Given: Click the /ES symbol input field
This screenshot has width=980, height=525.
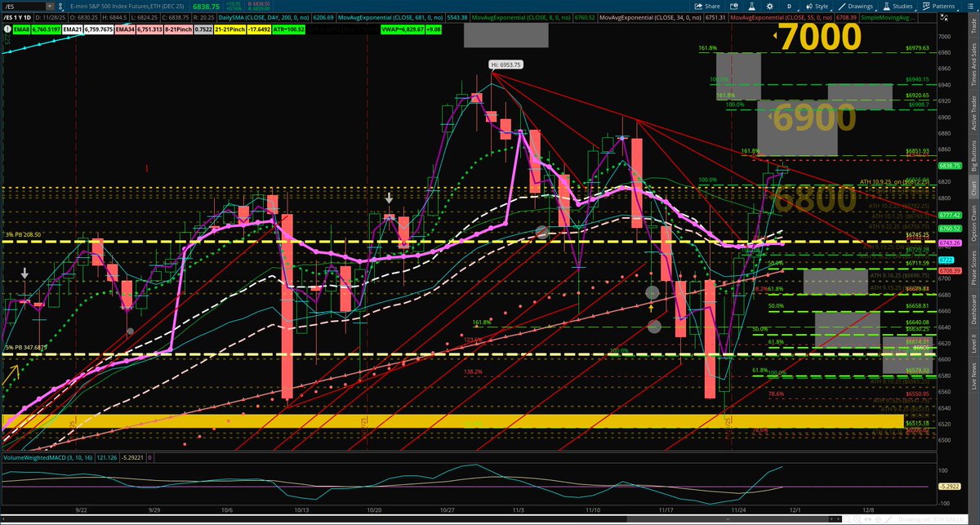Looking at the screenshot, I should point(23,6).
